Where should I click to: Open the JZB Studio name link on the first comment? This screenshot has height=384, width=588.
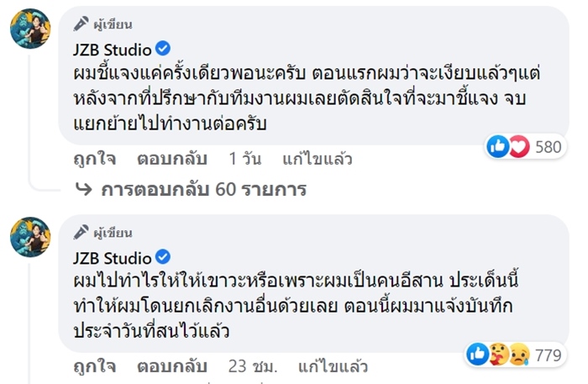pos(113,50)
